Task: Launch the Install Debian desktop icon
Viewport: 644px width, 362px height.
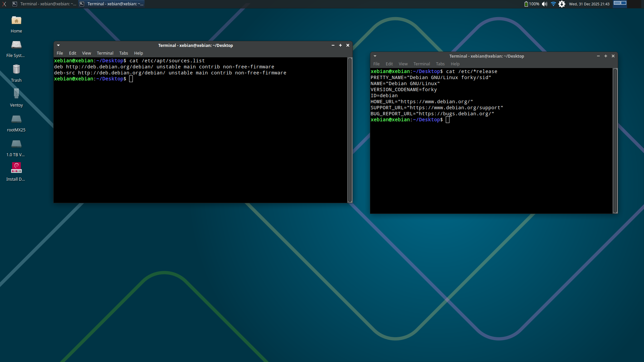Action: click(16, 168)
